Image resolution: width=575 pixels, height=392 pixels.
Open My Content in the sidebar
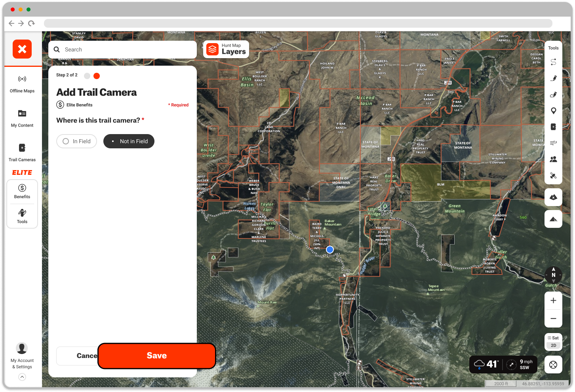tap(22, 119)
